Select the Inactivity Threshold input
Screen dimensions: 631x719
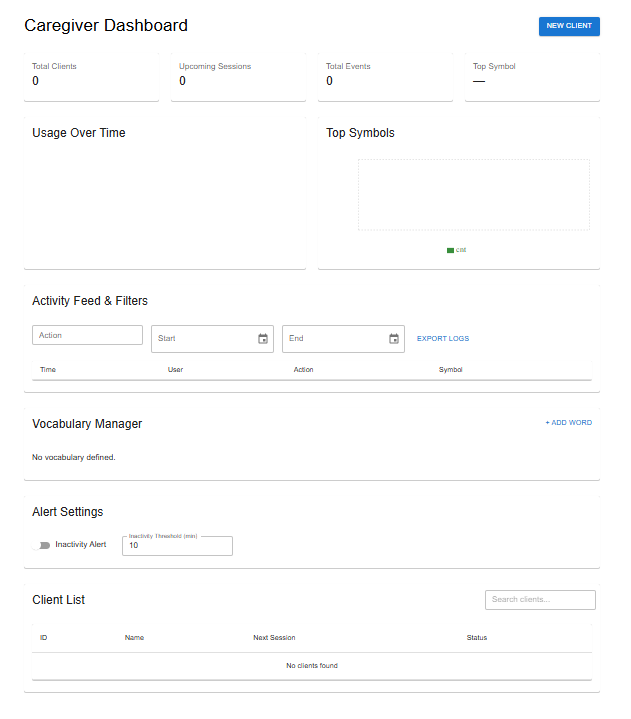click(x=177, y=546)
